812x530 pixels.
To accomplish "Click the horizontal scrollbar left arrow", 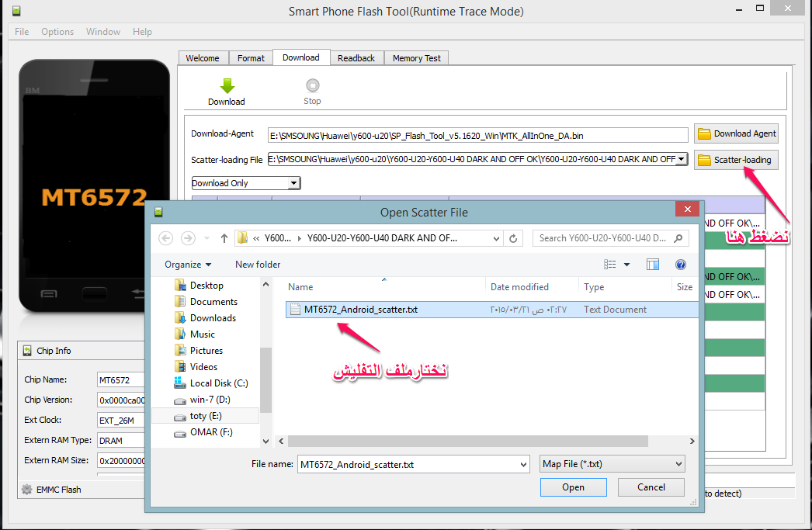I will (x=281, y=441).
